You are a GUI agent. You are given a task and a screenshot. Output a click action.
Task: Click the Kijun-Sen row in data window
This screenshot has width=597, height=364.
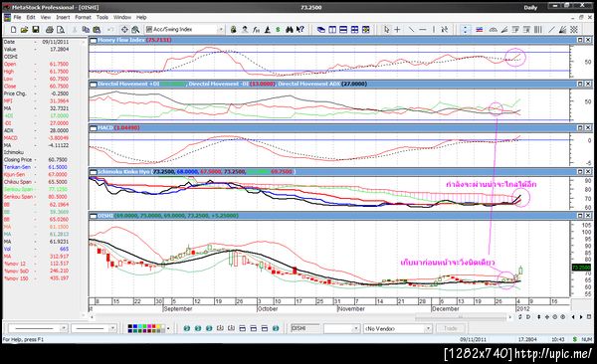click(37, 174)
